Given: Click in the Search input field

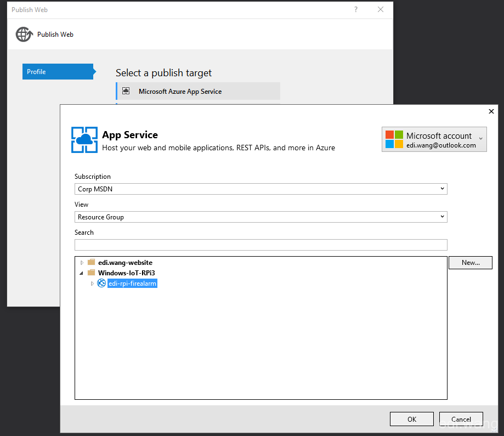Looking at the screenshot, I should pos(261,245).
